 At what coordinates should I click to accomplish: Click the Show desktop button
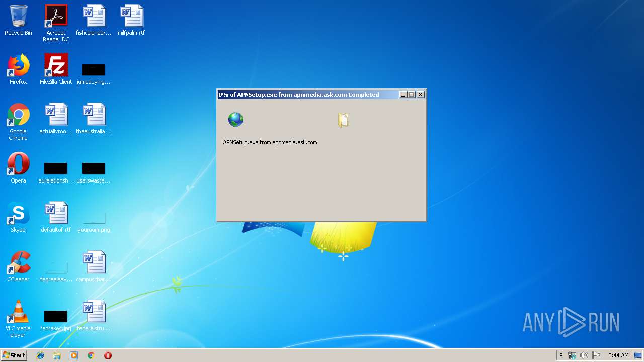638,355
